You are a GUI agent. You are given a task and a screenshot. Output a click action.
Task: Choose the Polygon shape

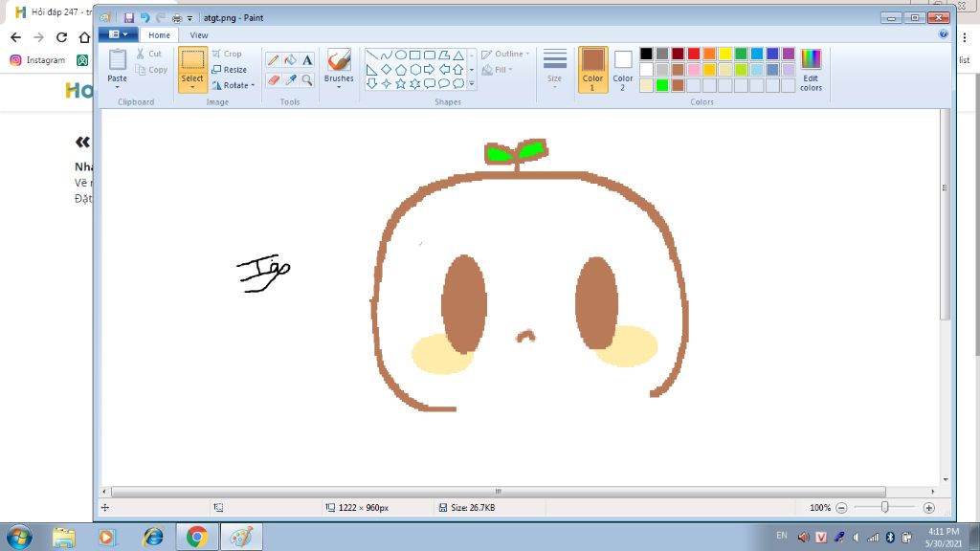pos(444,55)
